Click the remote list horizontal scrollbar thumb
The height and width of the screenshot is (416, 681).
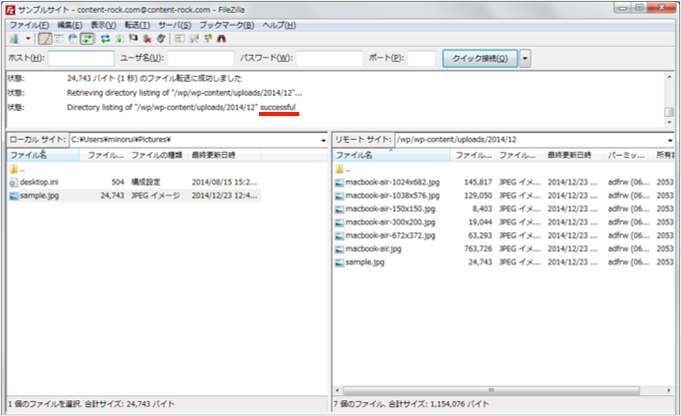tap(491, 390)
